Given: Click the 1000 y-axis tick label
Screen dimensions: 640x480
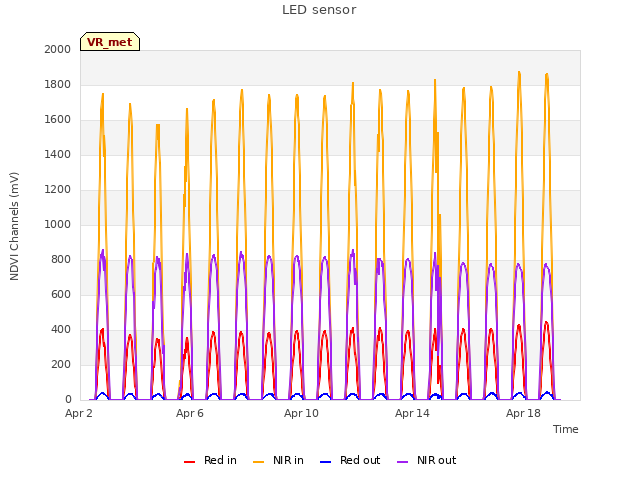Looking at the screenshot, I should (x=58, y=224).
